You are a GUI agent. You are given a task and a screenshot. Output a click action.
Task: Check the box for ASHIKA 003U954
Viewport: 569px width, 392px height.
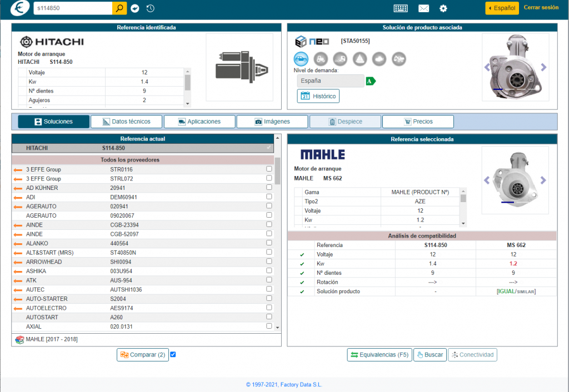coord(269,270)
